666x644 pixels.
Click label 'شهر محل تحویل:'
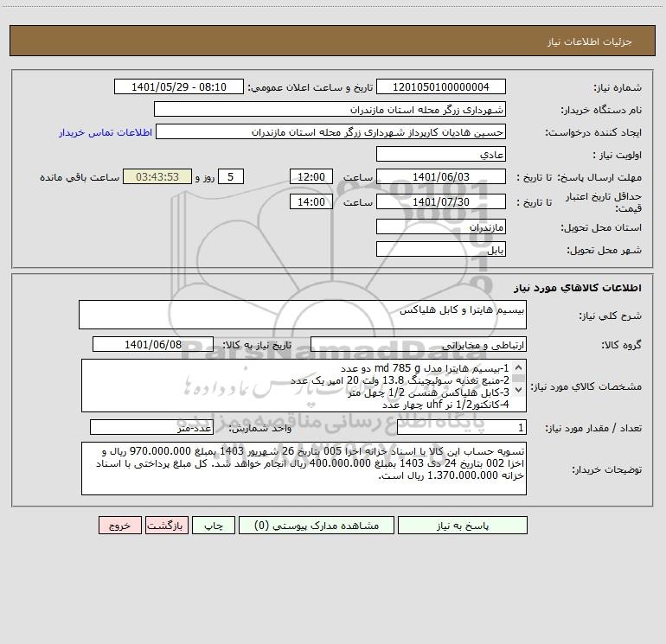tap(605, 250)
